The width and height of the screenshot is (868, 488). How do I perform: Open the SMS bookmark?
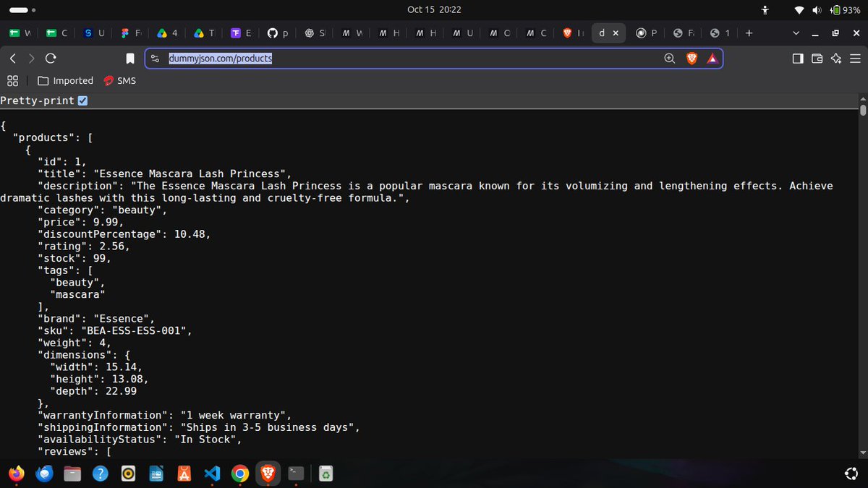(119, 80)
